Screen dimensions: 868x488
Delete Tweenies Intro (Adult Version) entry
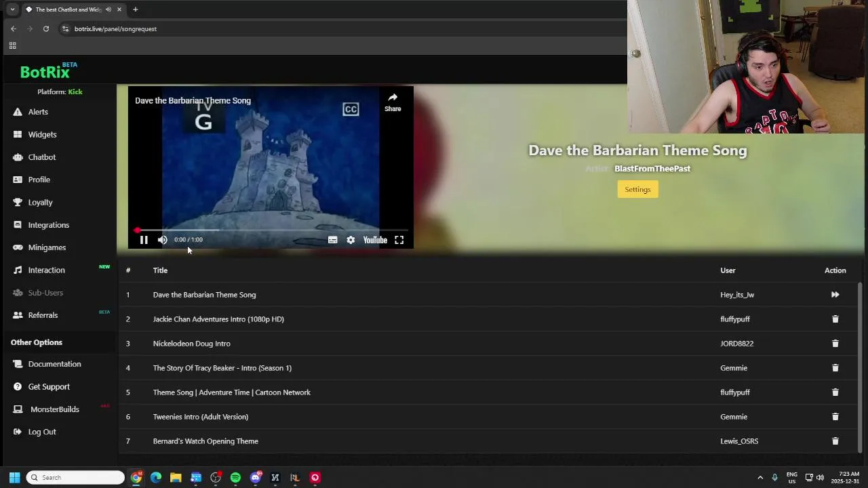click(x=835, y=417)
